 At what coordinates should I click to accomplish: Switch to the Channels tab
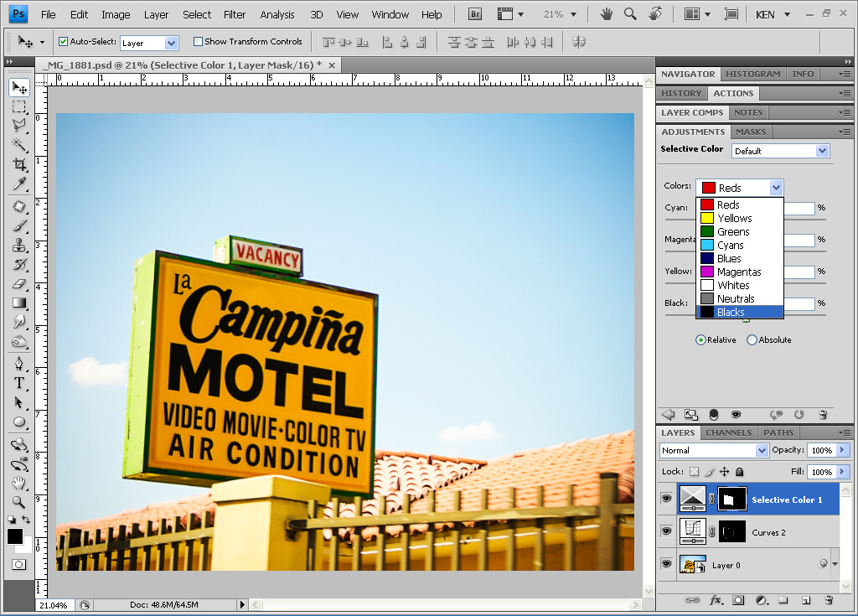(728, 432)
